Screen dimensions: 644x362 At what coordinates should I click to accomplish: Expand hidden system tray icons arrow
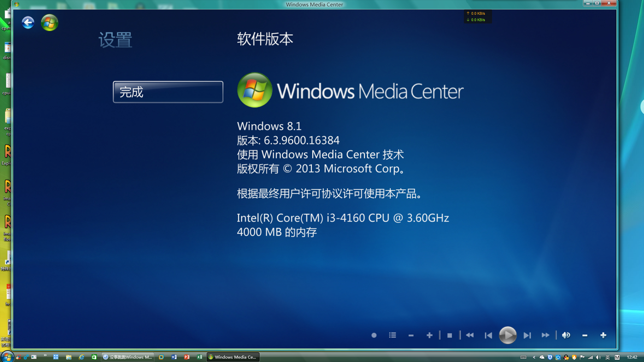tap(534, 357)
